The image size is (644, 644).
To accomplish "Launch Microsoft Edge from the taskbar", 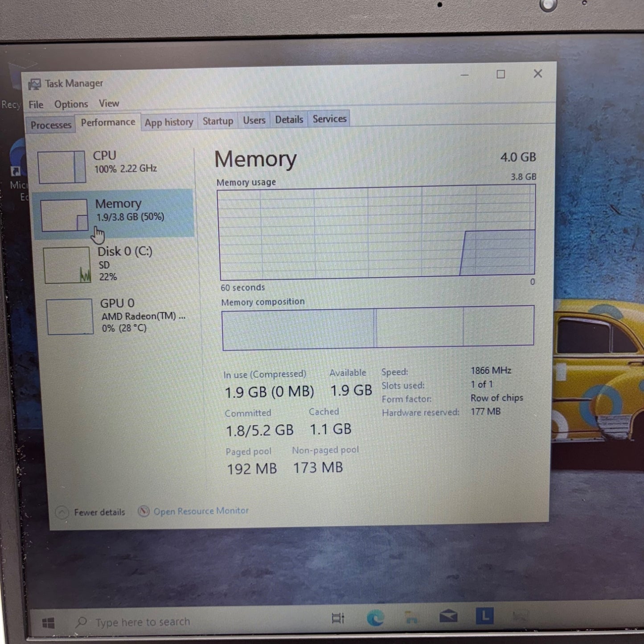I will [x=375, y=618].
